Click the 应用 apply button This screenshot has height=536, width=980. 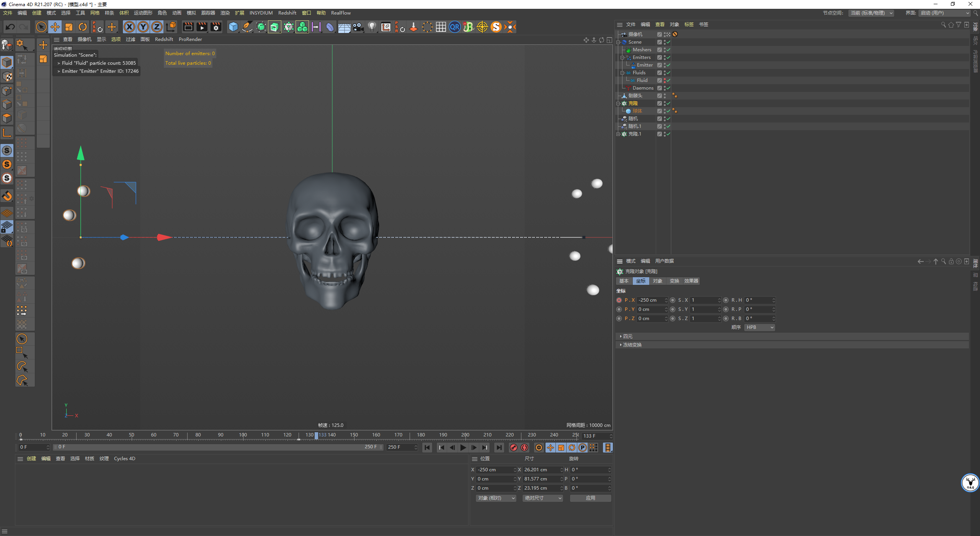[x=590, y=498]
